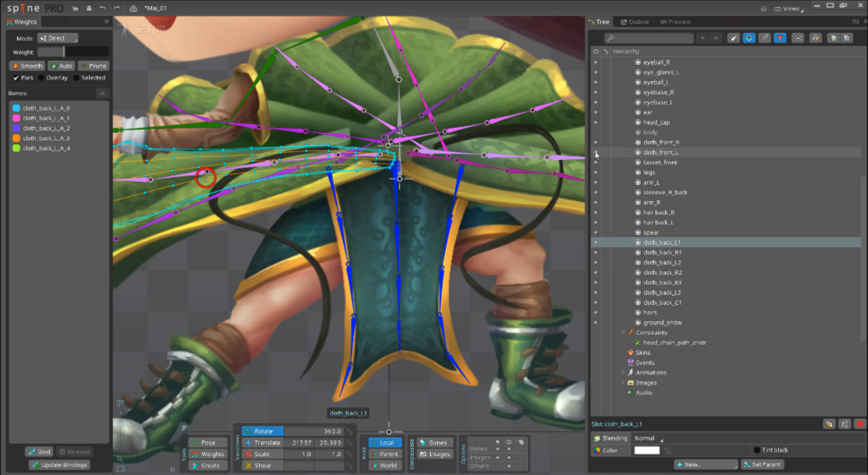Click fit-to-view frame icon in viewport corner
The width and height of the screenshot is (868, 475).
120,468
